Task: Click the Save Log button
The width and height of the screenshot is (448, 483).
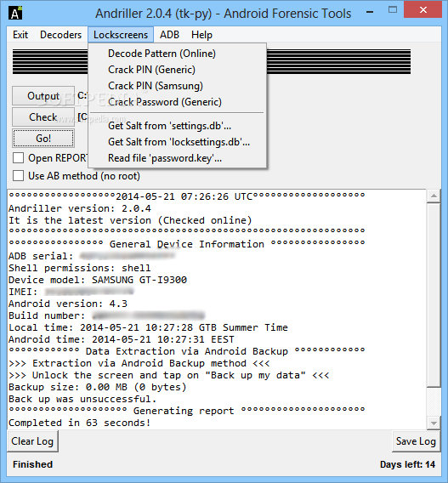Action: pyautogui.click(x=416, y=441)
